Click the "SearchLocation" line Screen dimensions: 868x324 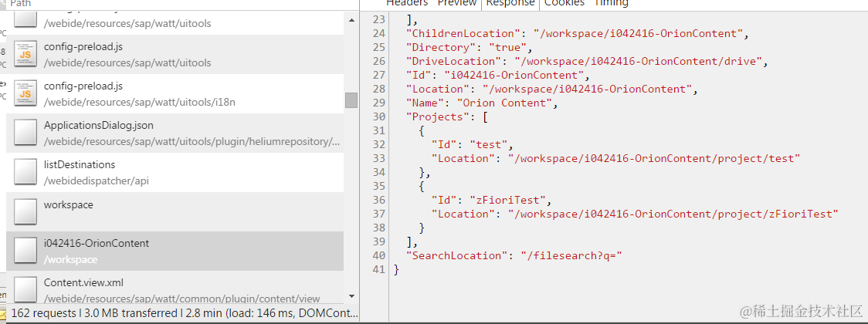(514, 255)
